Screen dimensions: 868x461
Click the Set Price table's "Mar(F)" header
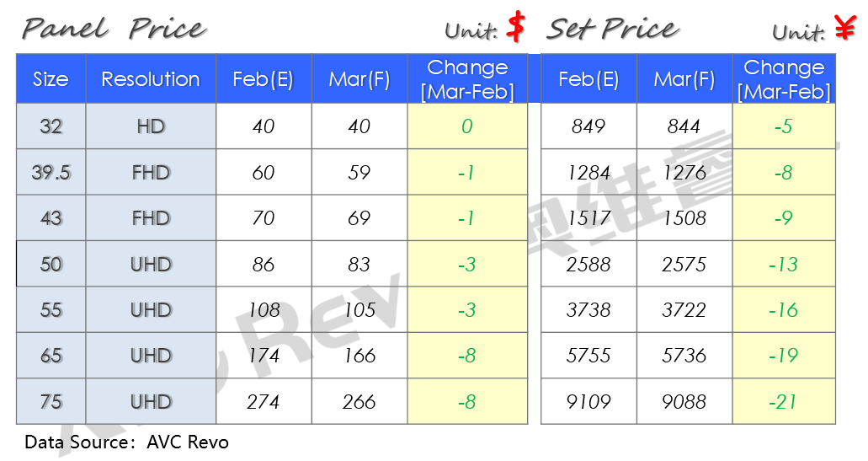[x=684, y=79]
